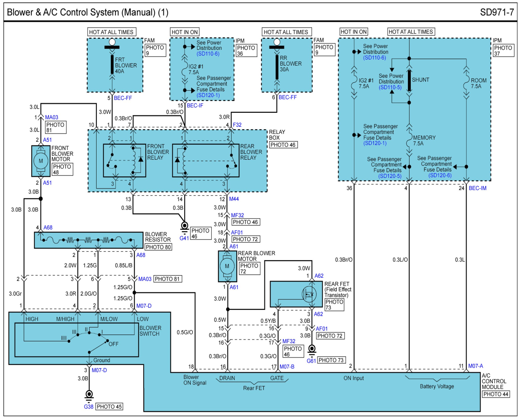Open PHOTO 80 reference box
Viewport: 520px width, 420px height.
tap(158, 247)
